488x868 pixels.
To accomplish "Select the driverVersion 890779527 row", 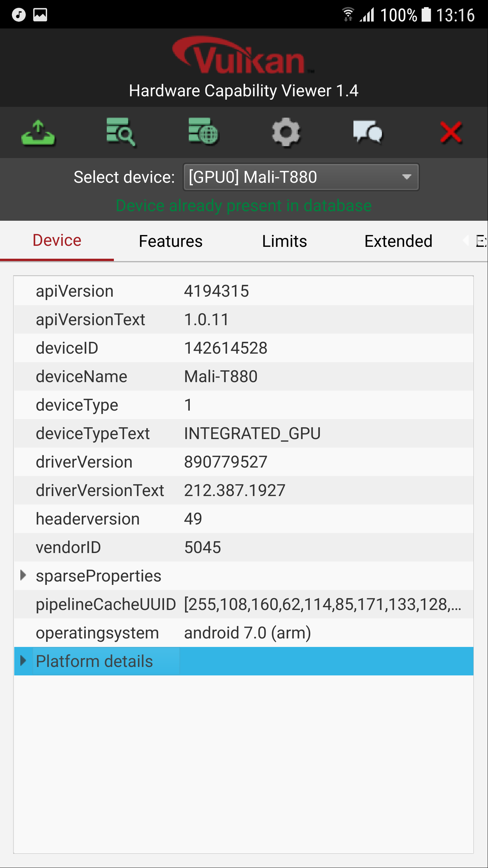I will click(x=244, y=462).
